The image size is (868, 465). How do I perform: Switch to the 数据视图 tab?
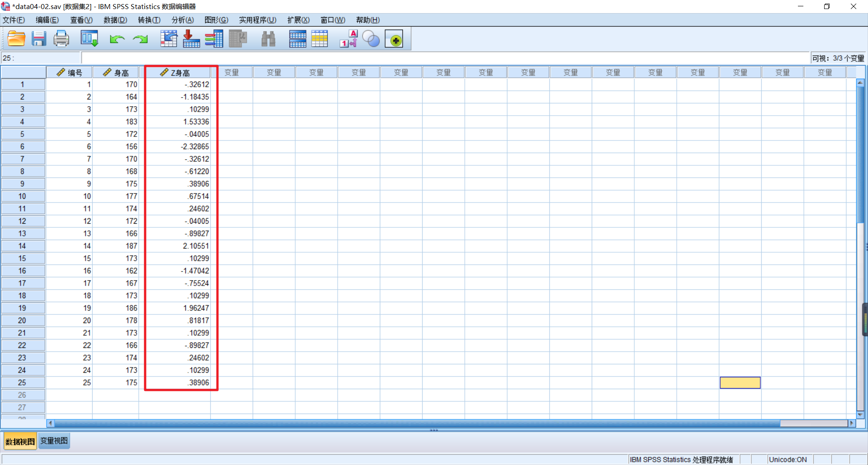(20, 442)
